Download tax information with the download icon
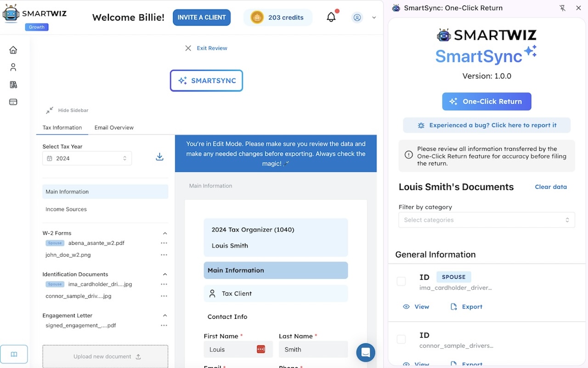This screenshot has width=588, height=368. pos(159,157)
